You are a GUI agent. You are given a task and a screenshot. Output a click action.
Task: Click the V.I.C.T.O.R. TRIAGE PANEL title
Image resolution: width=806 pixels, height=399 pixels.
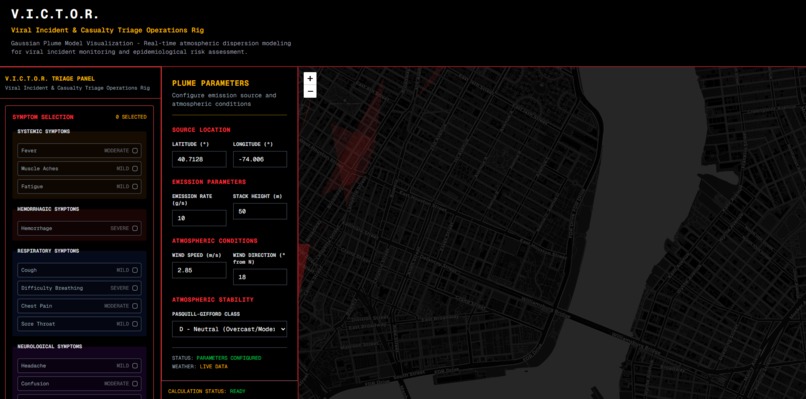(x=50, y=79)
